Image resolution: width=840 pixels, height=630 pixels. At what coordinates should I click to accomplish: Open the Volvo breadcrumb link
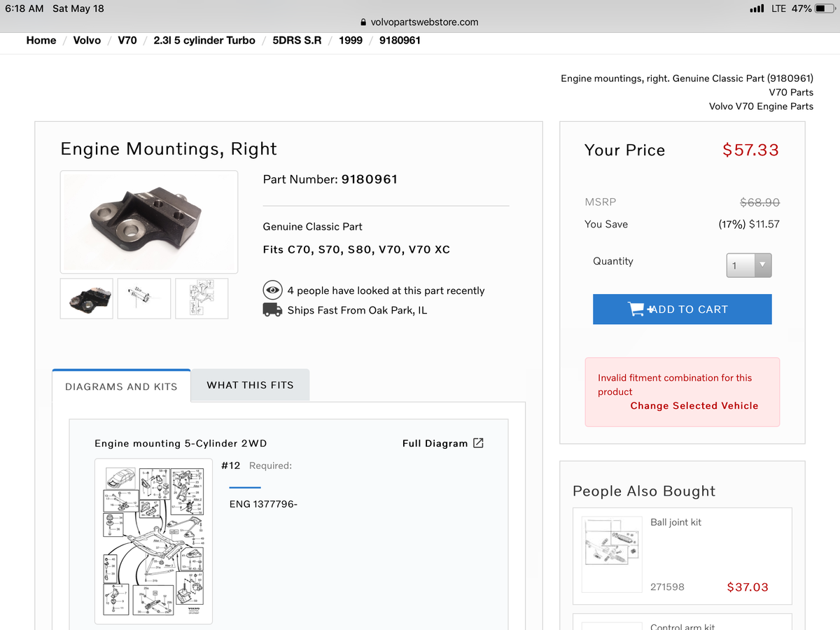[x=87, y=40]
